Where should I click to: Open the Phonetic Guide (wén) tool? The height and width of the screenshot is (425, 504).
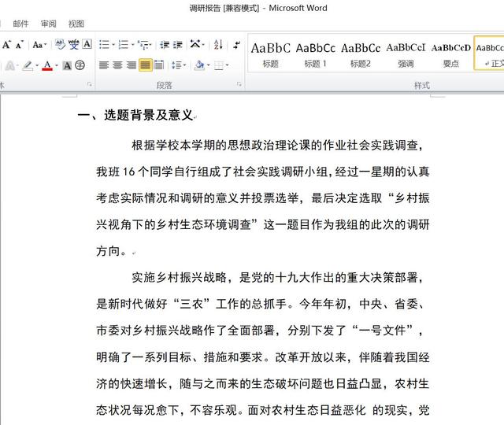[x=73, y=44]
